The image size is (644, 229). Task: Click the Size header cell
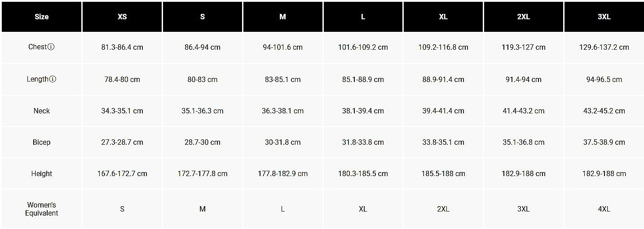pyautogui.click(x=41, y=17)
